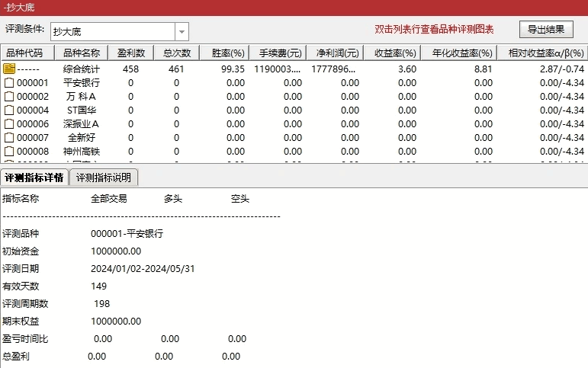Click stock code 000001 in list
This screenshot has height=368, width=588.
pyautogui.click(x=33, y=83)
